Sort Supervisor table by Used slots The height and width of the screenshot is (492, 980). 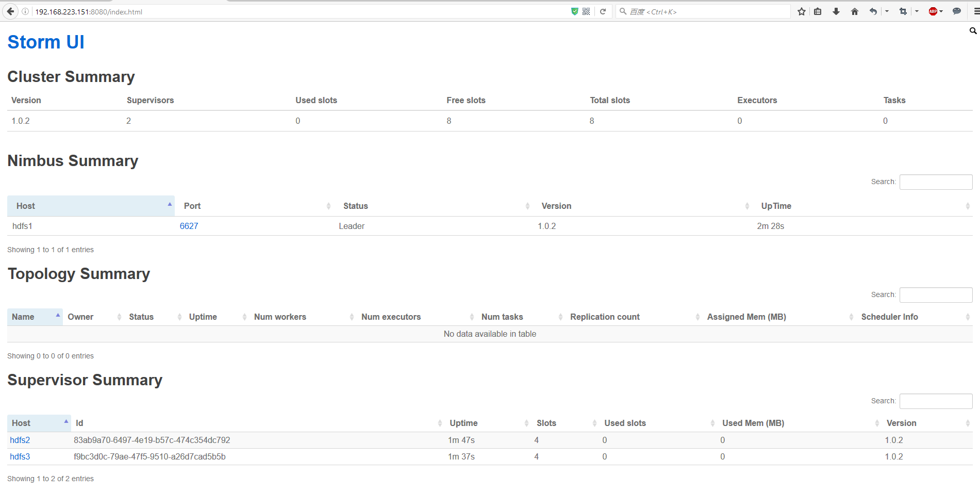pyautogui.click(x=658, y=423)
